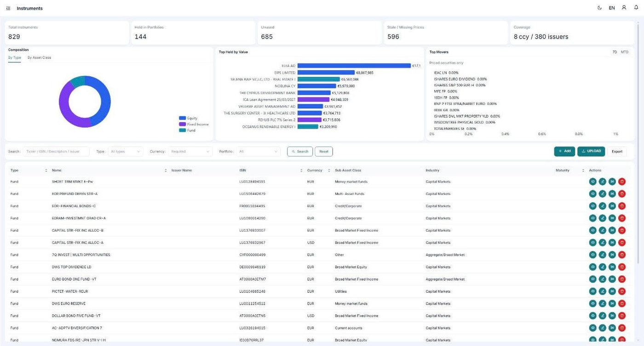
Task: Delete the PICTET-WATER-REUR instrument
Action: tap(622, 291)
